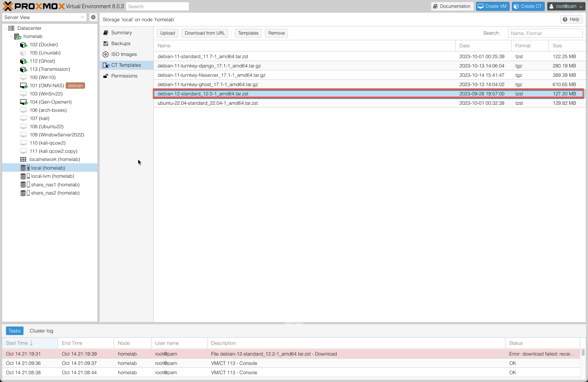The height and width of the screenshot is (382, 588).
Task: Select container icon for 102 (Docker)
Action: [24, 45]
